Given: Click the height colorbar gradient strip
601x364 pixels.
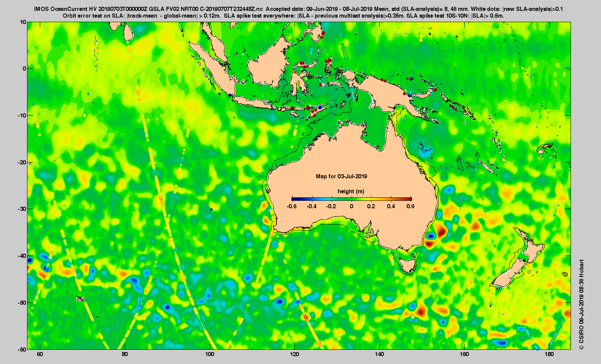Looking at the screenshot, I should tap(352, 199).
